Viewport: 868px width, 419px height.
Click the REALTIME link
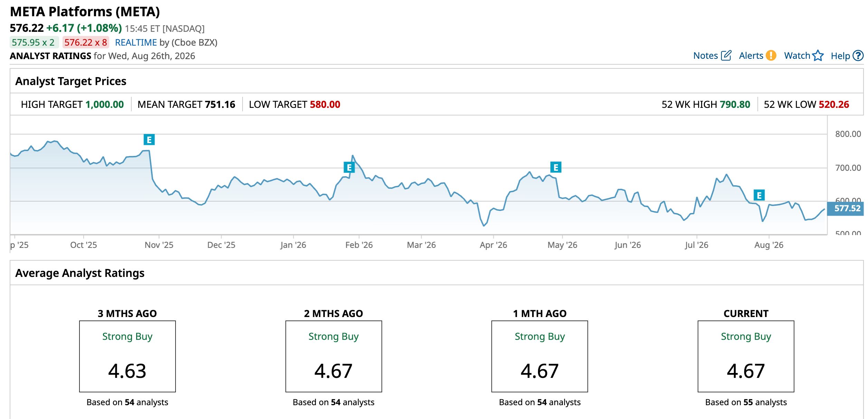point(136,43)
